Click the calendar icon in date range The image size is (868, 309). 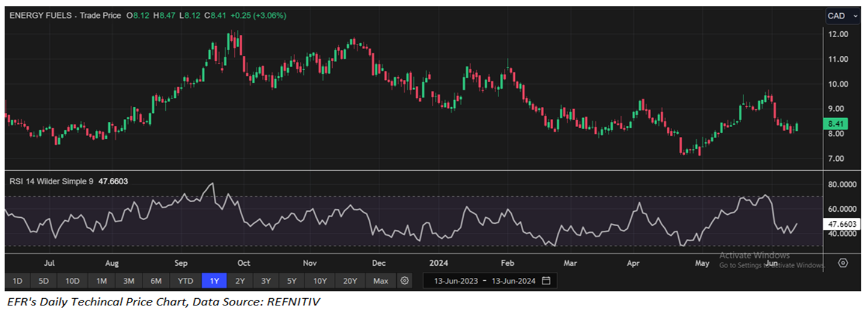[x=545, y=281]
